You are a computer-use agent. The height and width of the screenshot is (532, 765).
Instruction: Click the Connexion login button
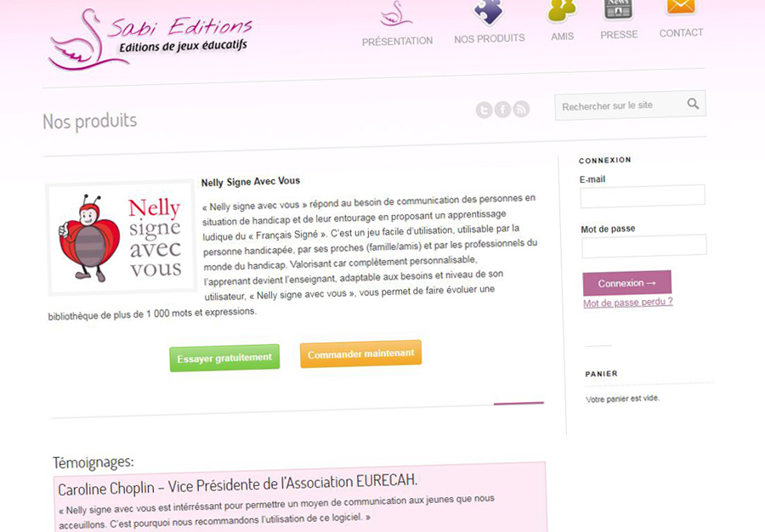[x=627, y=283]
